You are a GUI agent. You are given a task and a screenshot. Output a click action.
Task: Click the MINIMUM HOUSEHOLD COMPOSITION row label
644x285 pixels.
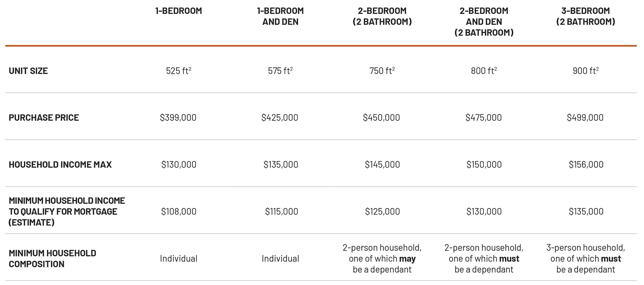click(x=52, y=259)
